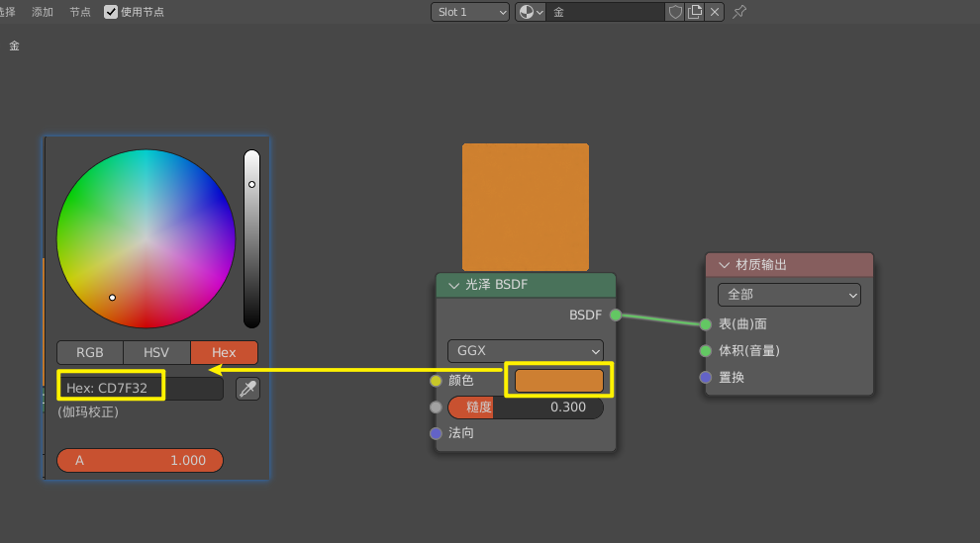Open the material browse sphere icon

(531, 12)
